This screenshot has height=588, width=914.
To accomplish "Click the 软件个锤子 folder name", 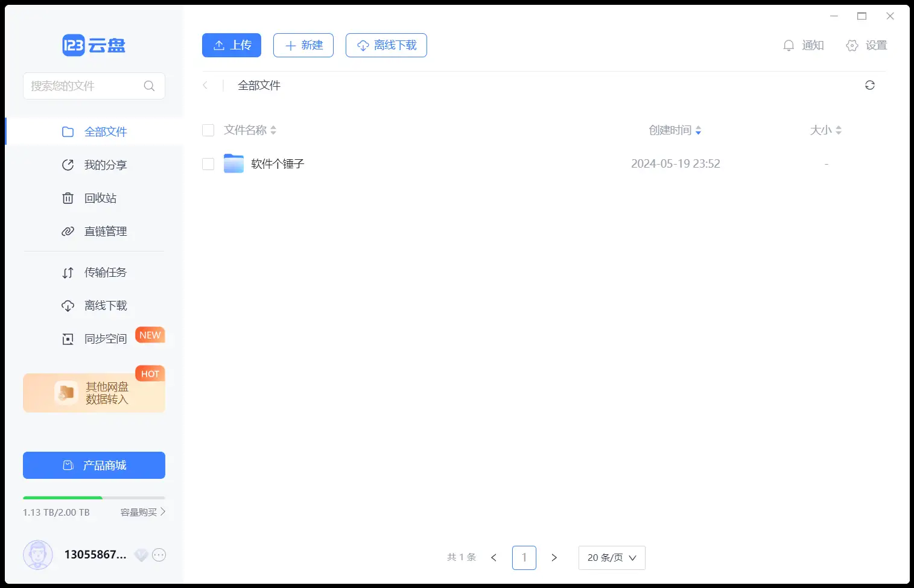I will (278, 163).
